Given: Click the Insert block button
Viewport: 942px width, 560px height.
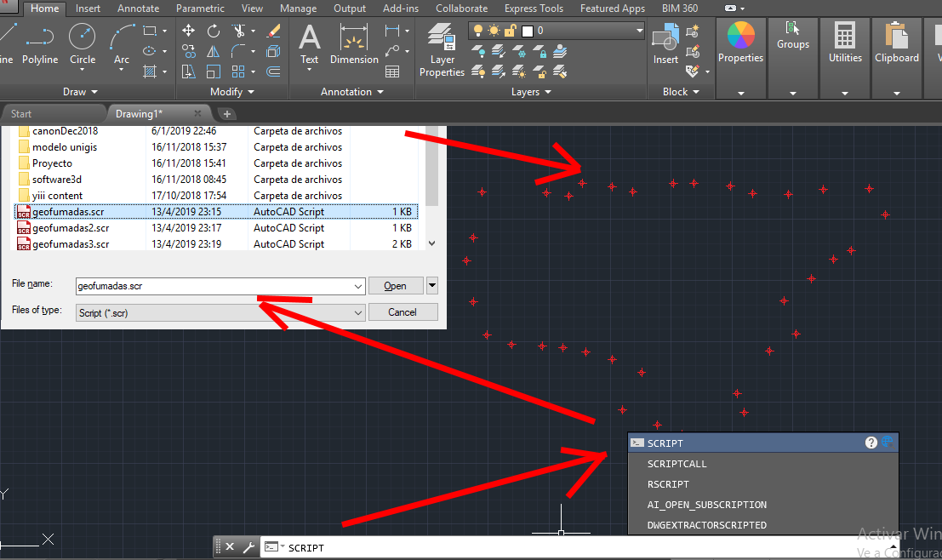Looking at the screenshot, I should (x=665, y=44).
